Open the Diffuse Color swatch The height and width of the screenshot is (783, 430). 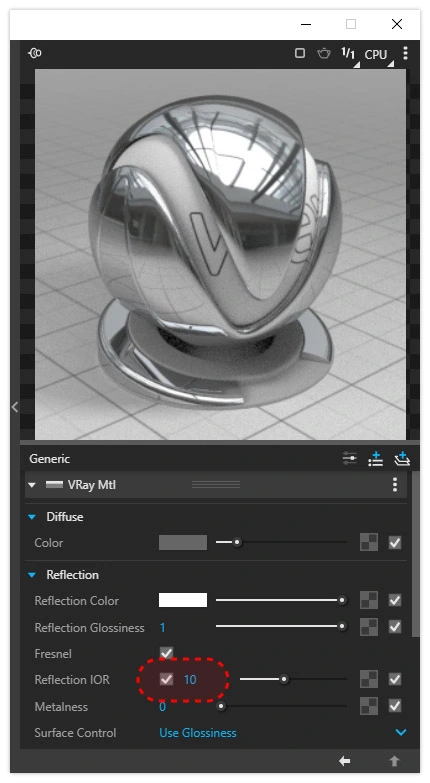point(183,542)
